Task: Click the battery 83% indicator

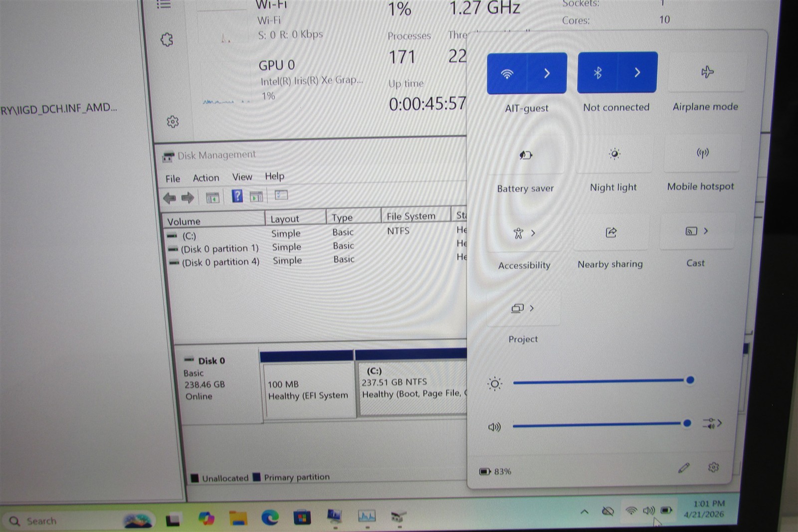Action: tap(495, 471)
